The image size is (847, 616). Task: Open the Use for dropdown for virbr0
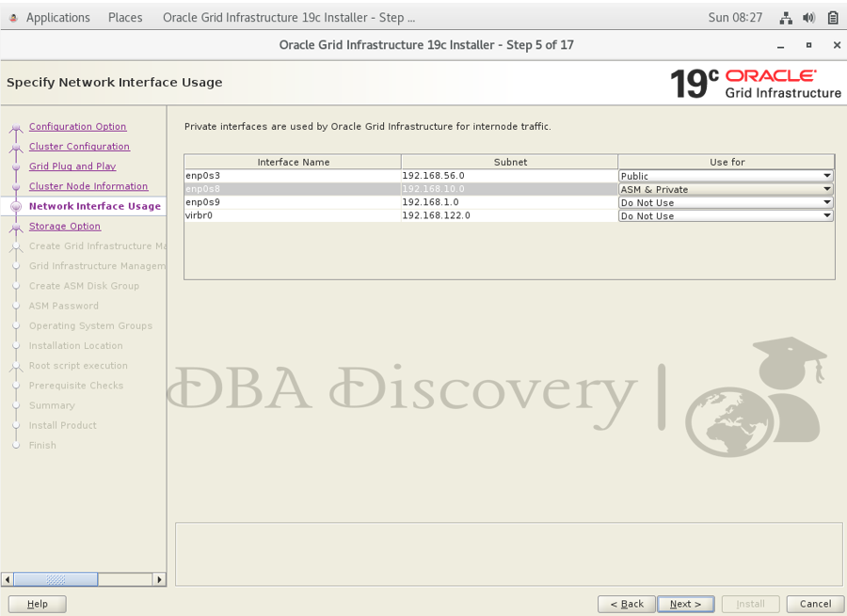[726, 216]
